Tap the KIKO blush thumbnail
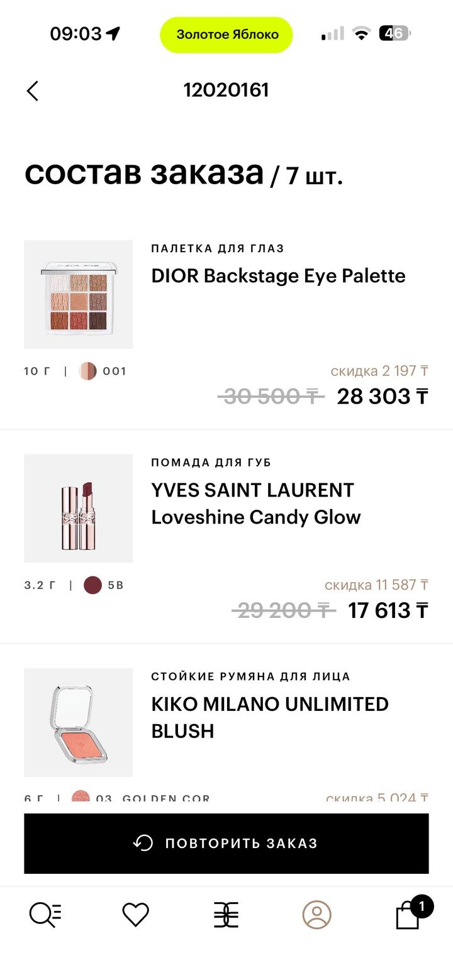The image size is (453, 980). 79,722
